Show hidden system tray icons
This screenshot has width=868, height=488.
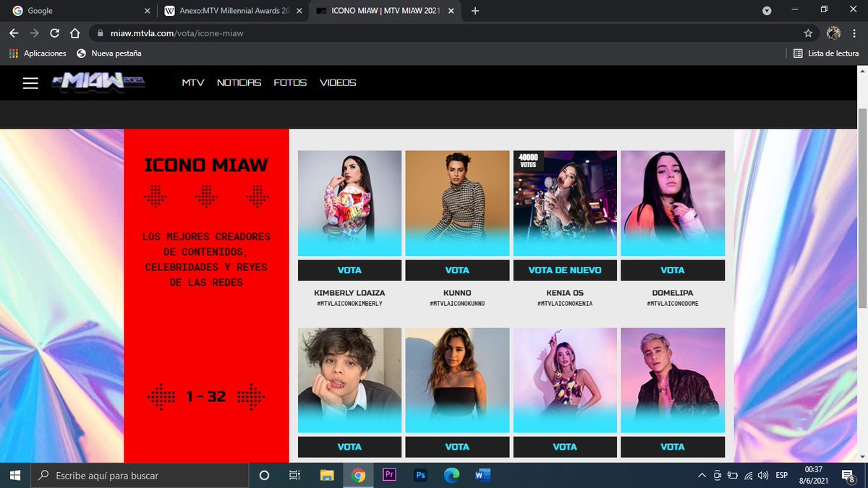[702, 475]
